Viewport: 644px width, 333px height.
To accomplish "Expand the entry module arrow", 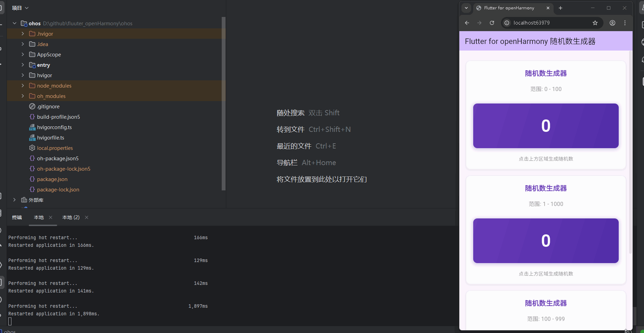I will pos(23,65).
